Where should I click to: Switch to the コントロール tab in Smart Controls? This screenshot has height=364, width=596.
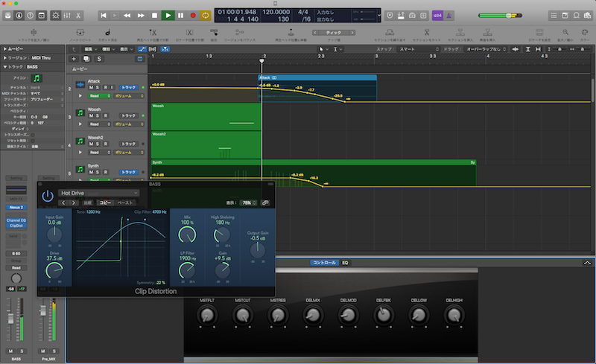click(x=324, y=263)
